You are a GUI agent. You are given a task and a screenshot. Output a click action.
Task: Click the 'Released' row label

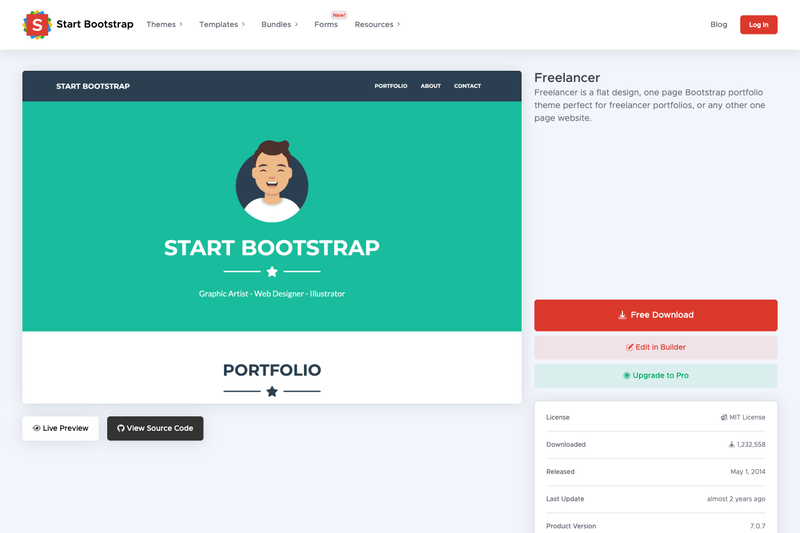click(x=560, y=472)
